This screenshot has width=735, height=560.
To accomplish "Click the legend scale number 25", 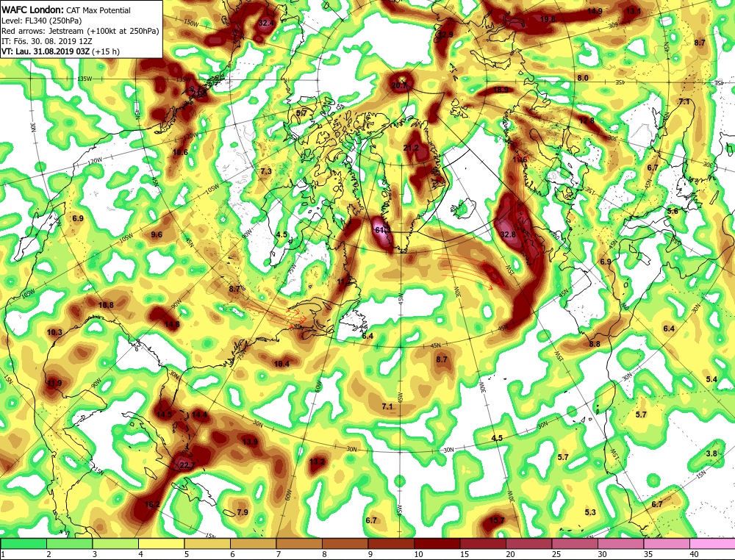I will pyautogui.click(x=556, y=554).
